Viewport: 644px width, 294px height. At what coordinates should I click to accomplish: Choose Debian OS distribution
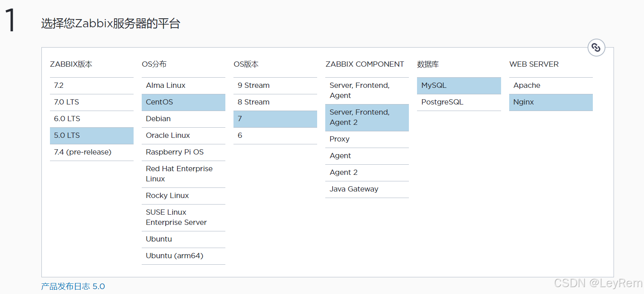[183, 119]
